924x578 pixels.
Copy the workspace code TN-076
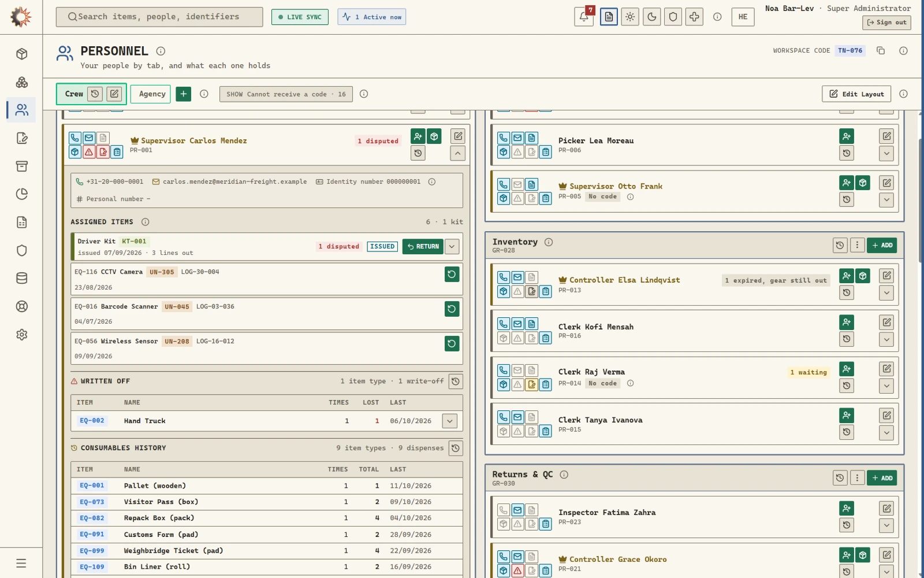(881, 51)
